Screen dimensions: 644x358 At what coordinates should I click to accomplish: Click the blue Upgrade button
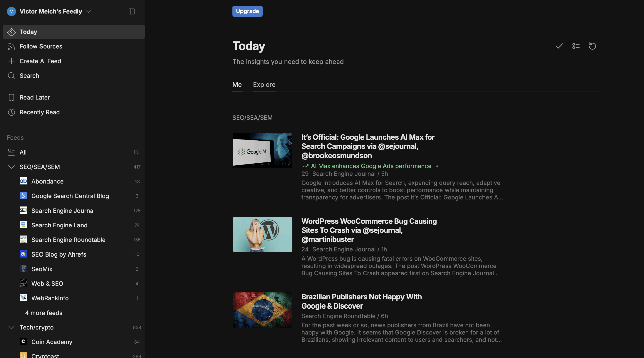[x=247, y=11]
